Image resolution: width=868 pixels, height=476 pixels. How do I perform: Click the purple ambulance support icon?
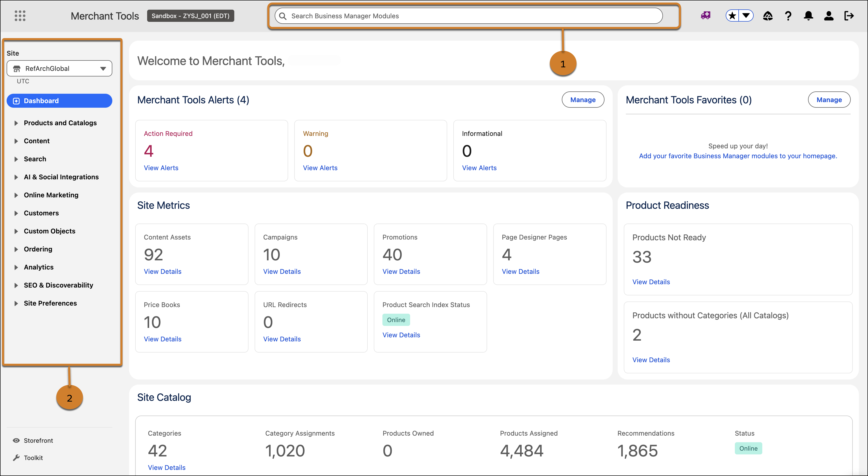[x=705, y=15]
